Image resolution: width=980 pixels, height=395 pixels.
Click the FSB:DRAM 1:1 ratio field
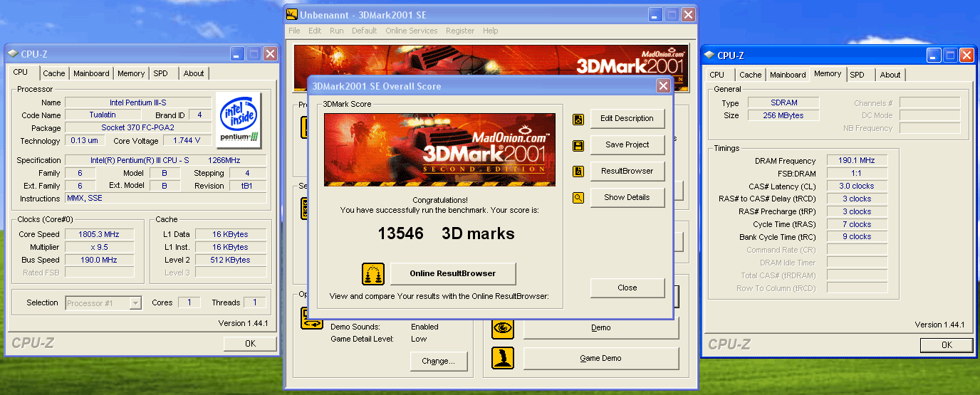857,174
